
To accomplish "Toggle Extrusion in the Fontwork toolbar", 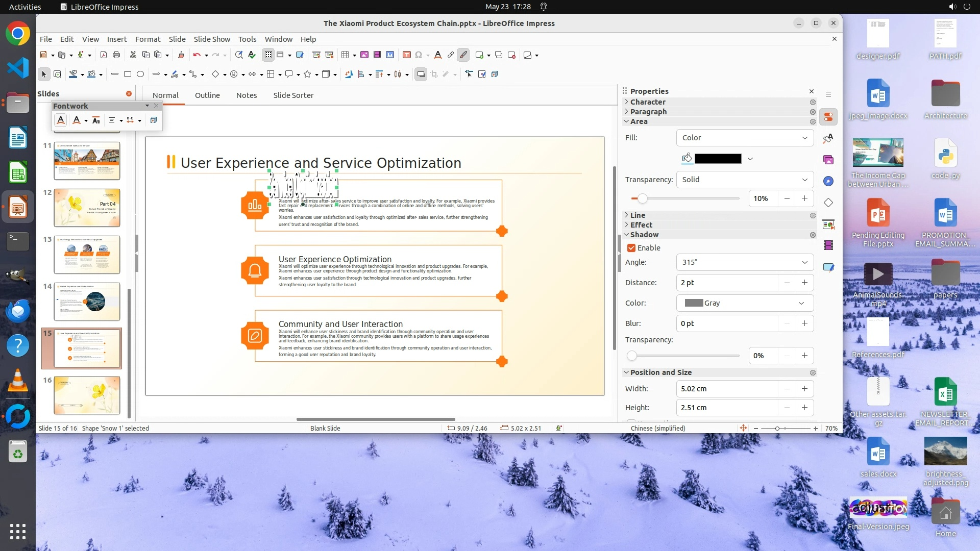I will tap(153, 120).
